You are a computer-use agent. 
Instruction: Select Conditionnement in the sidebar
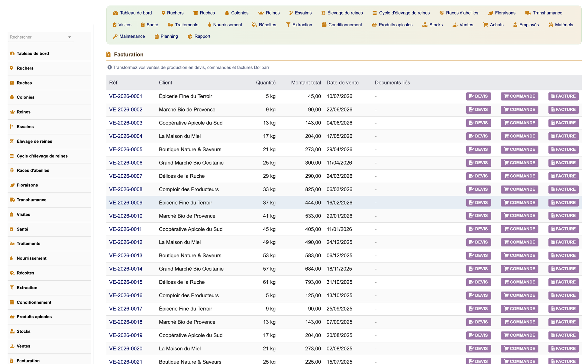[34, 302]
